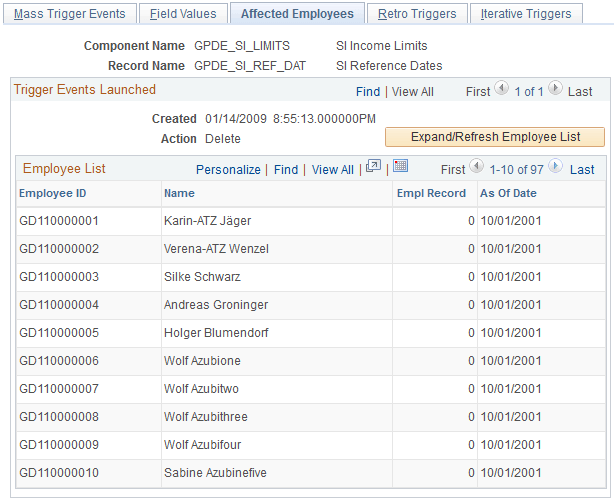
Task: Click Expand/Refresh Employee List button
Action: pos(495,137)
